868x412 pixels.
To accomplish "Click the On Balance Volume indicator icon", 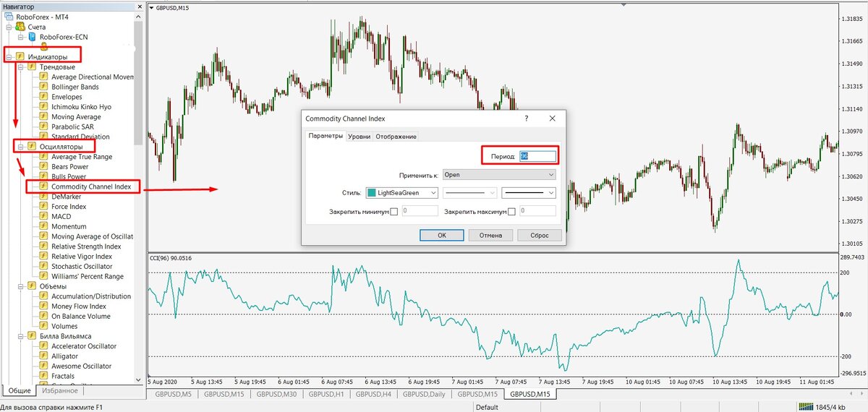I will coord(43,317).
